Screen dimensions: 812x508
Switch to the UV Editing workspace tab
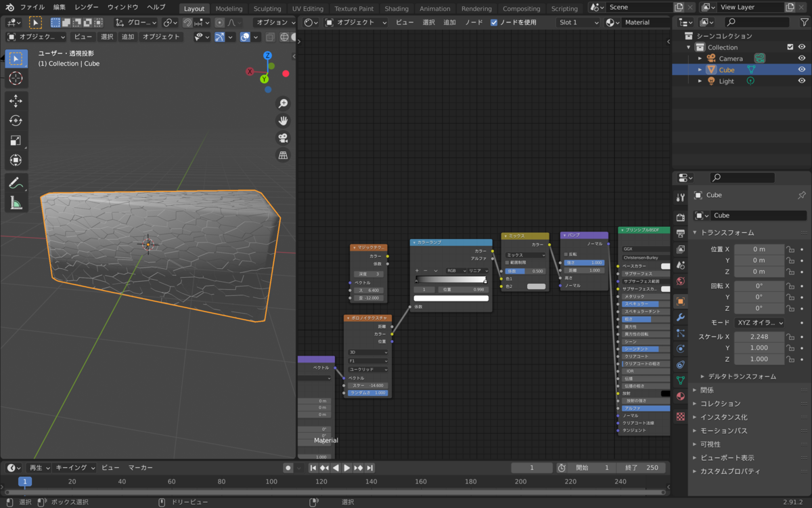[308, 9]
